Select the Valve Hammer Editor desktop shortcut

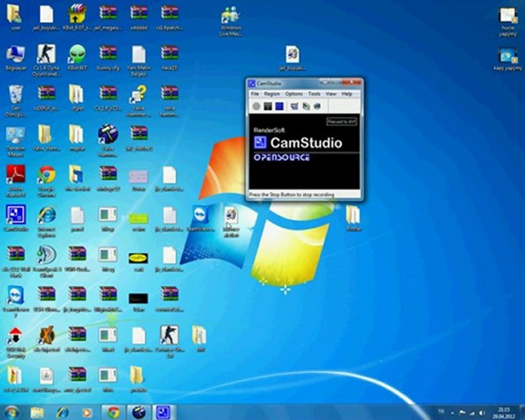108,141
